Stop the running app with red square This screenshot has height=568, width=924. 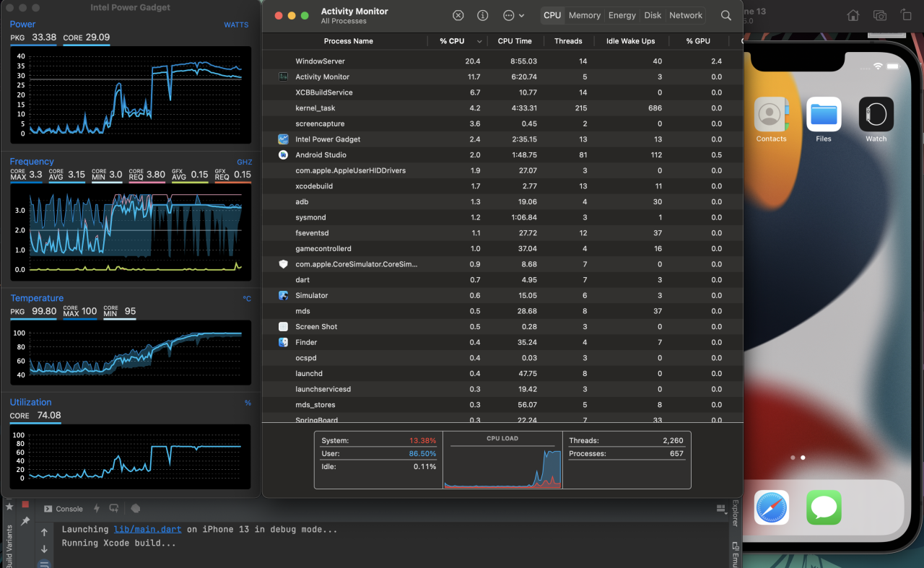pyautogui.click(x=25, y=504)
